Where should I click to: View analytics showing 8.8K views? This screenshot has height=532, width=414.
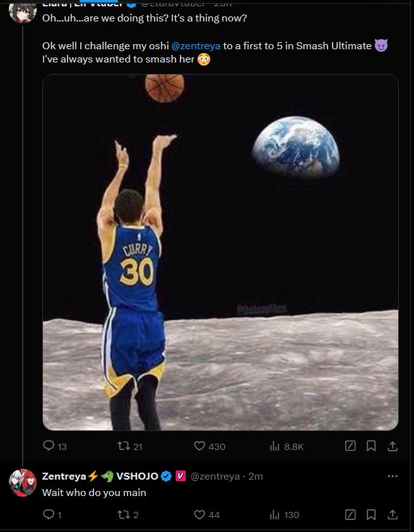(x=275, y=446)
